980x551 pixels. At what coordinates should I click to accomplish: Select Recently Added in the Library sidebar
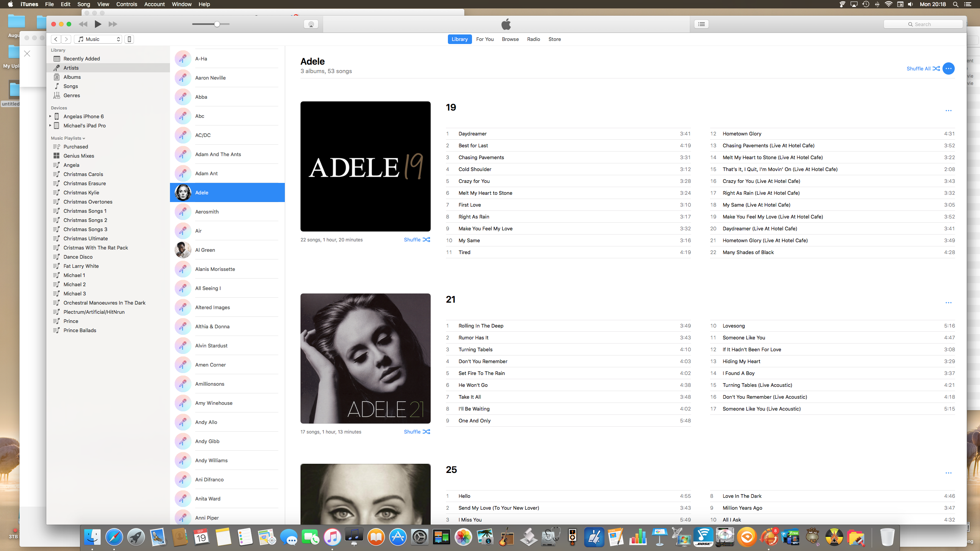click(x=82, y=59)
